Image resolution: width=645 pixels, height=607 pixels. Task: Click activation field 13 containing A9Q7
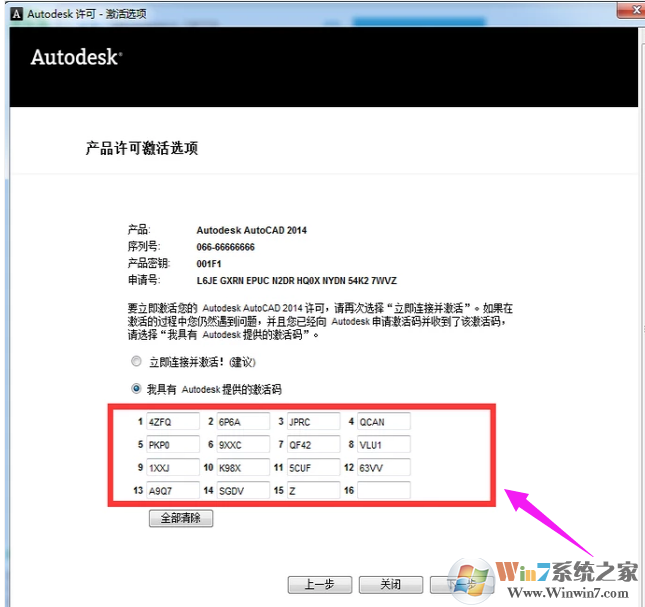pos(172,490)
